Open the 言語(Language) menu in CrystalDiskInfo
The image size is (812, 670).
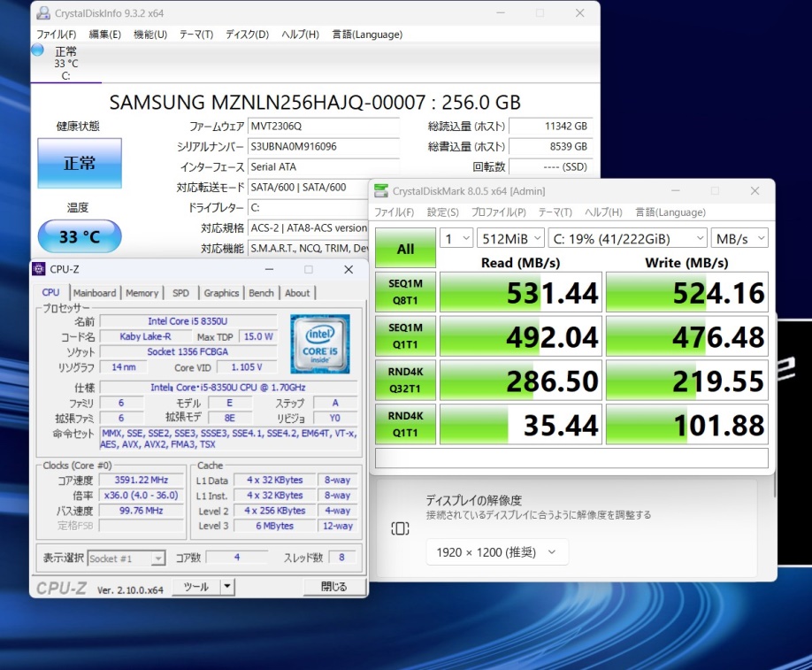pyautogui.click(x=367, y=35)
